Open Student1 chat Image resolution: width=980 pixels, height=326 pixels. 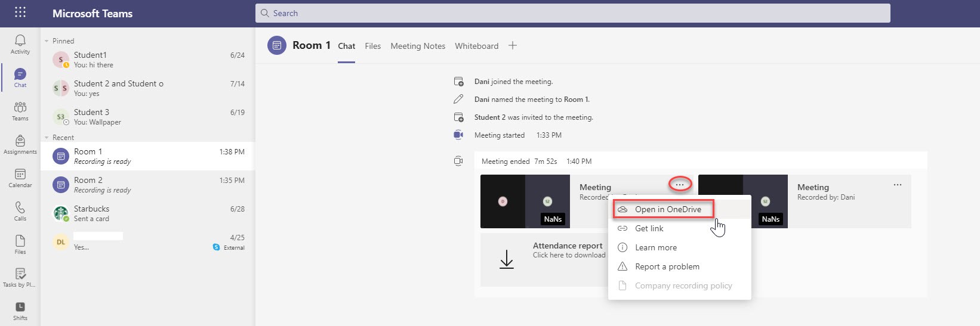(x=147, y=60)
